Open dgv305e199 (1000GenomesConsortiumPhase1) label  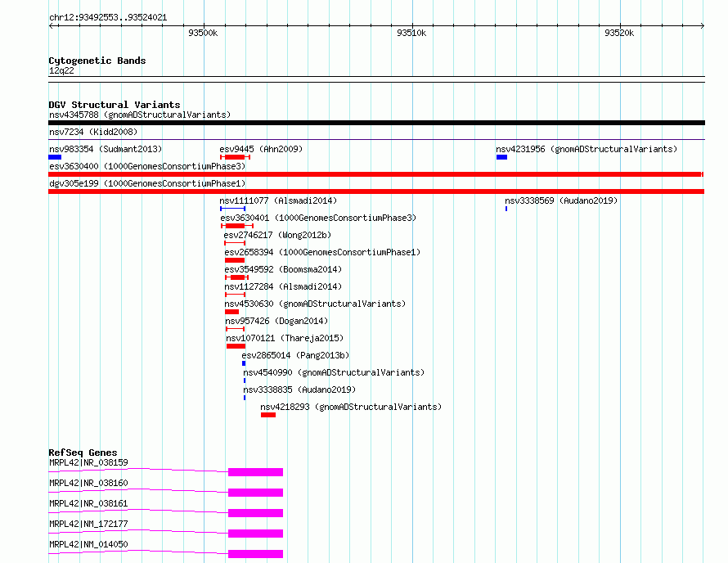(147, 183)
